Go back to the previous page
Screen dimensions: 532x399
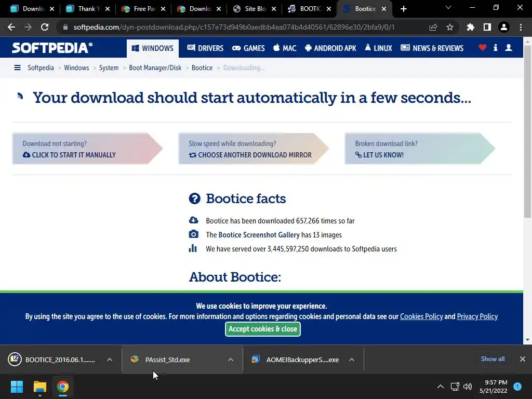(11, 27)
